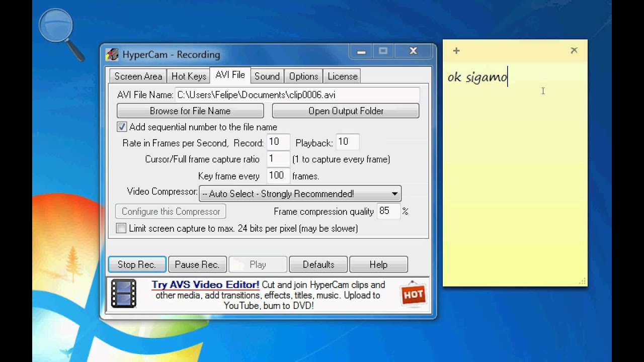Add a new sticky note with plus icon
Viewport: 644px width, 362px height.
click(x=456, y=50)
